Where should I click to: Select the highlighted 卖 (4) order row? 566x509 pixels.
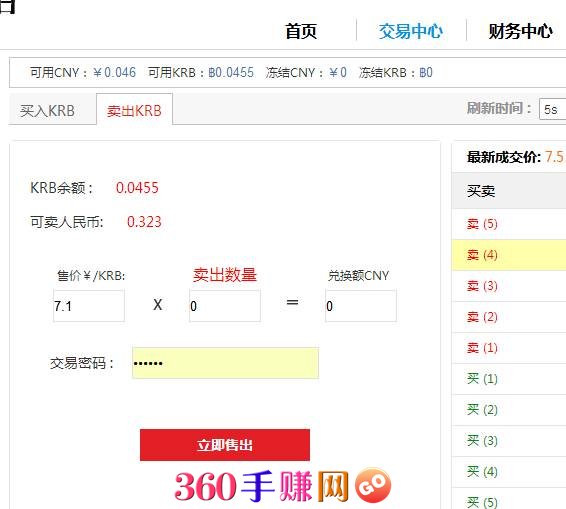(x=509, y=255)
